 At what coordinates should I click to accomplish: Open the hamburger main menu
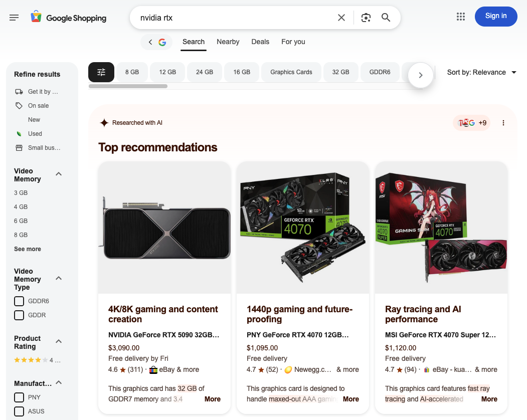pyautogui.click(x=14, y=18)
